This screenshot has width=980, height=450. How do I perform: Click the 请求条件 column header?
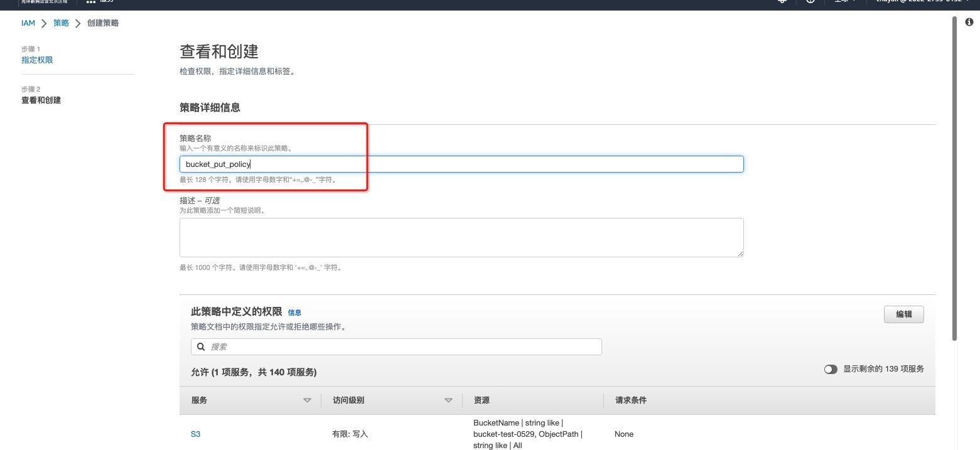pos(630,400)
